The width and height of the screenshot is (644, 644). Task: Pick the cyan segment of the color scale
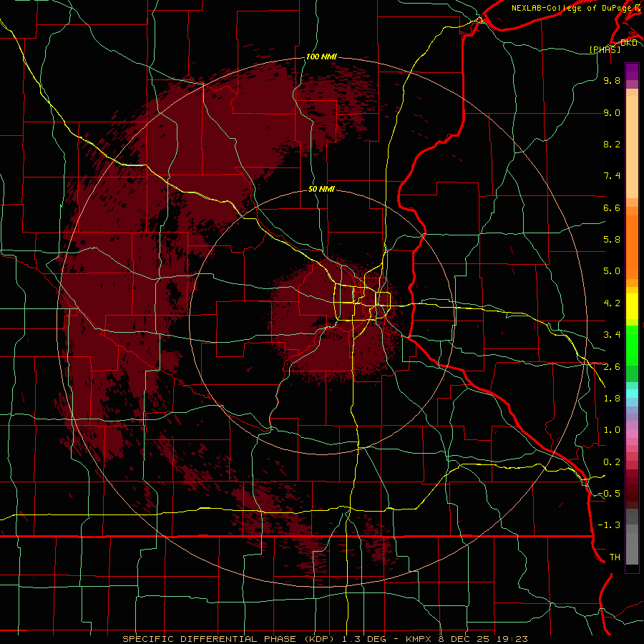[x=632, y=394]
